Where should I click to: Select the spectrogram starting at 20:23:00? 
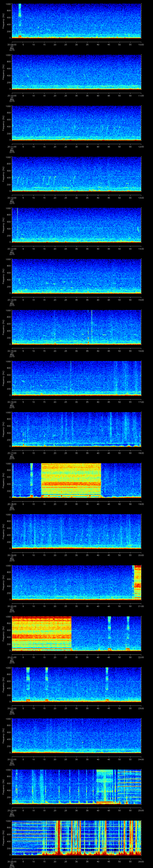pos(76,736)
